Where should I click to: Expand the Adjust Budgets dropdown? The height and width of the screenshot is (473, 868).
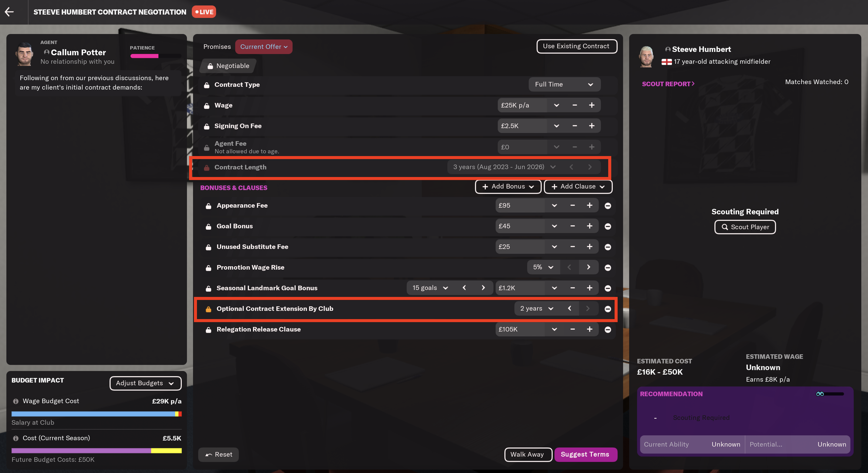[145, 383]
